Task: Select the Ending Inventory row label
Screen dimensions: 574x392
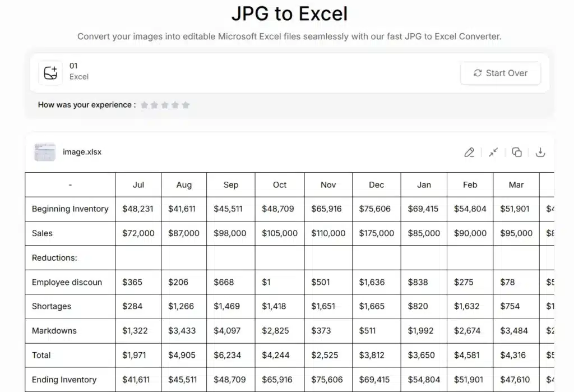Action: [x=64, y=379]
